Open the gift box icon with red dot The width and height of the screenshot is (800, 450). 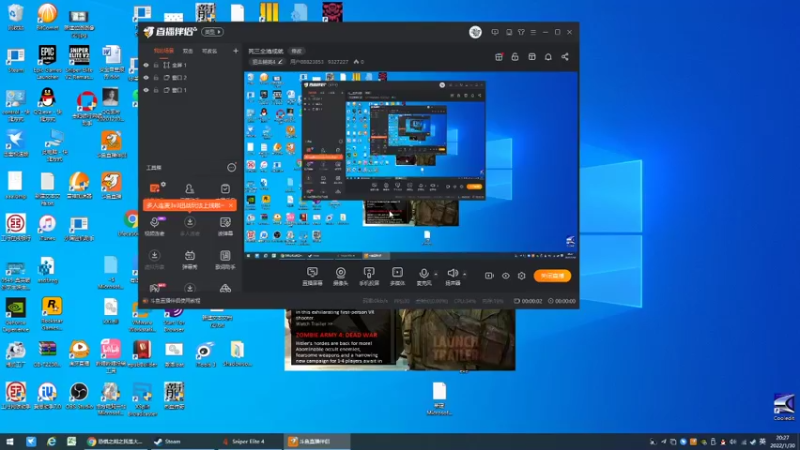499,57
